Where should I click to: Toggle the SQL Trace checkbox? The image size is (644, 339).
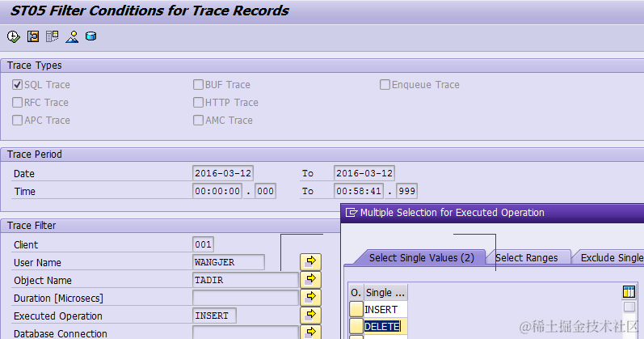[17, 85]
